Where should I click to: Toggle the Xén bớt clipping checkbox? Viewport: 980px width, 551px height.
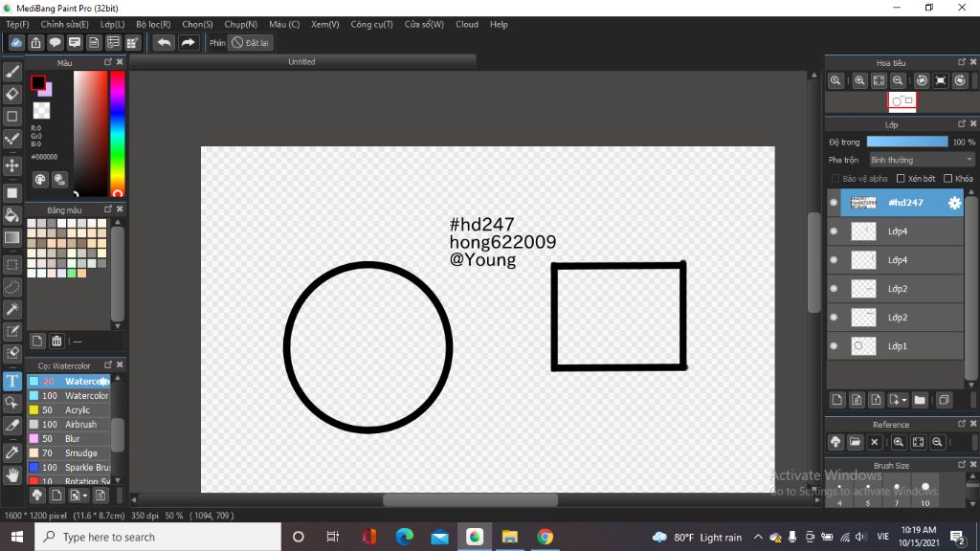[901, 179]
